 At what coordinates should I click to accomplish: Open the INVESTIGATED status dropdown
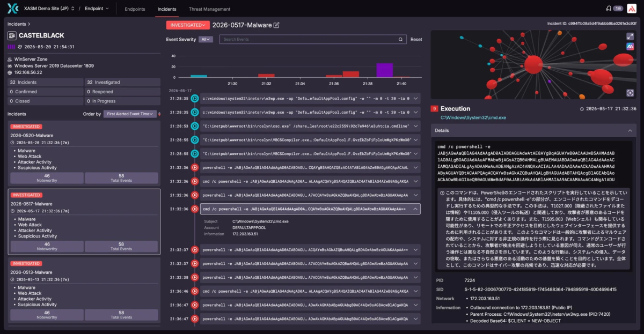click(x=188, y=25)
